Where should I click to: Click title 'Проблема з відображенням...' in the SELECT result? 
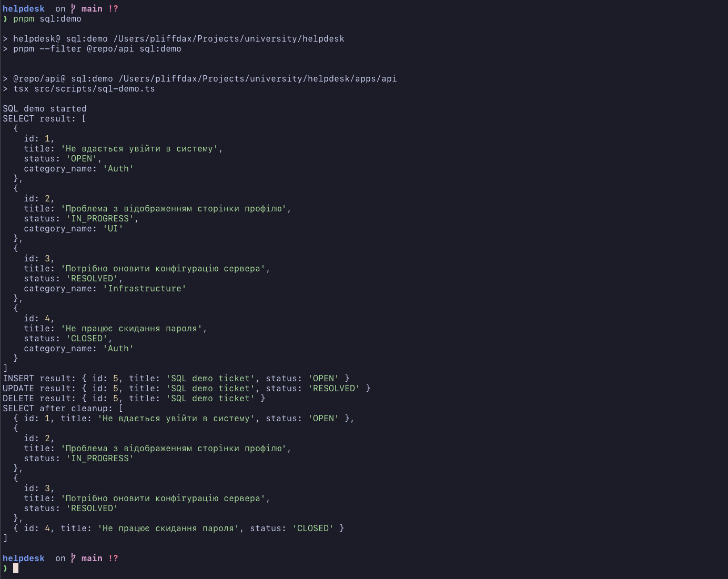tap(174, 209)
